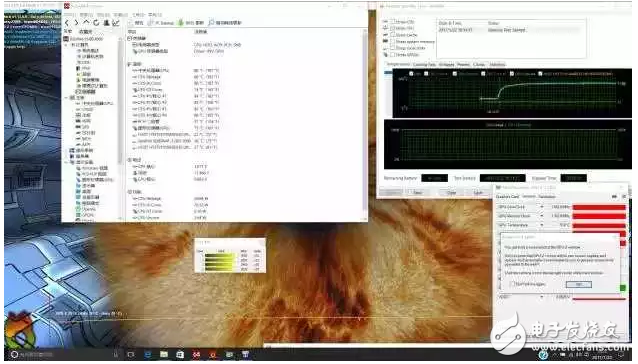This screenshot has width=638, height=364.
Task: Check the Stress GPU(s) option
Action: [x=393, y=54]
